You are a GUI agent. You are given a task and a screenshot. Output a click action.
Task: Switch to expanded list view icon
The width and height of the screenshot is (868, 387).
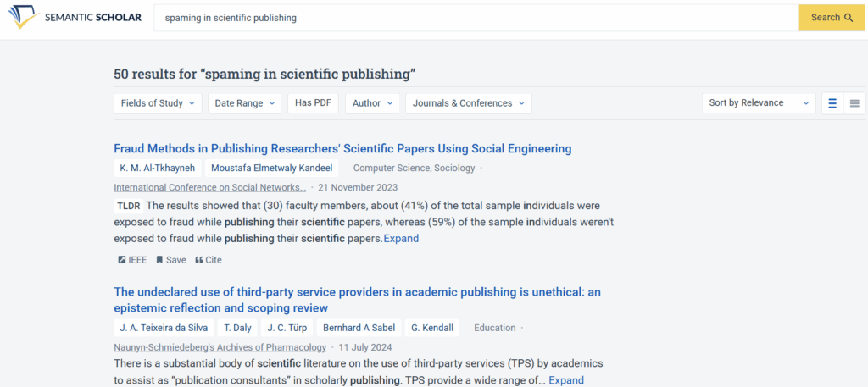pyautogui.click(x=832, y=103)
